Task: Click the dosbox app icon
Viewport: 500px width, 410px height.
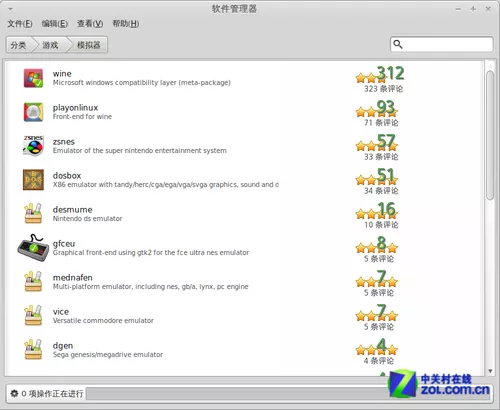Action: click(33, 180)
